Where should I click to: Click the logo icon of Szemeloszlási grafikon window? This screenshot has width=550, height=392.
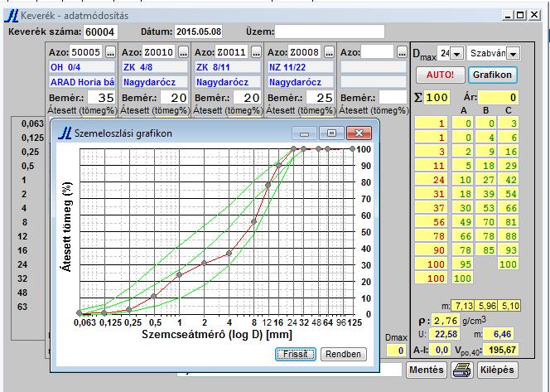tap(65, 133)
